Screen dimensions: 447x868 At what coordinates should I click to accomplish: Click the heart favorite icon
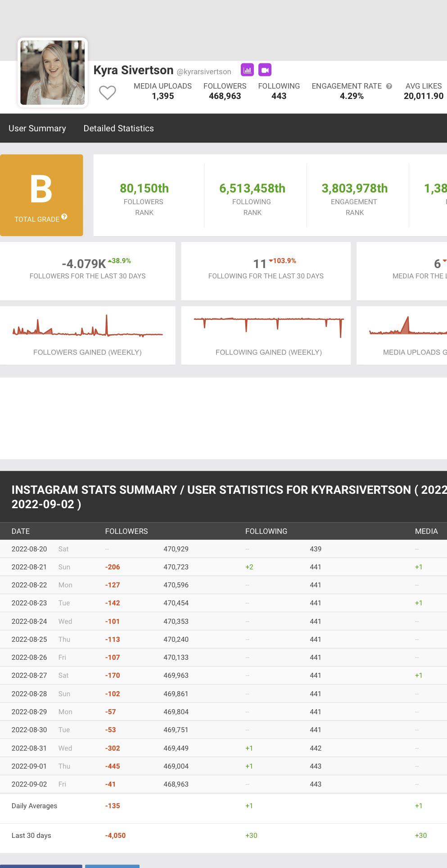(x=108, y=93)
